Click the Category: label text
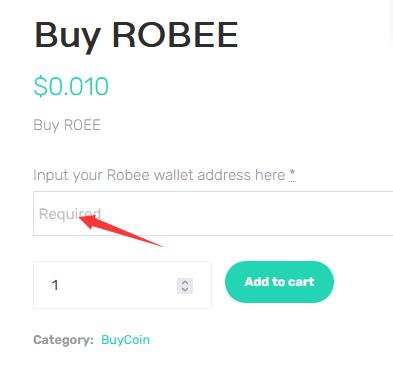 [x=63, y=340]
